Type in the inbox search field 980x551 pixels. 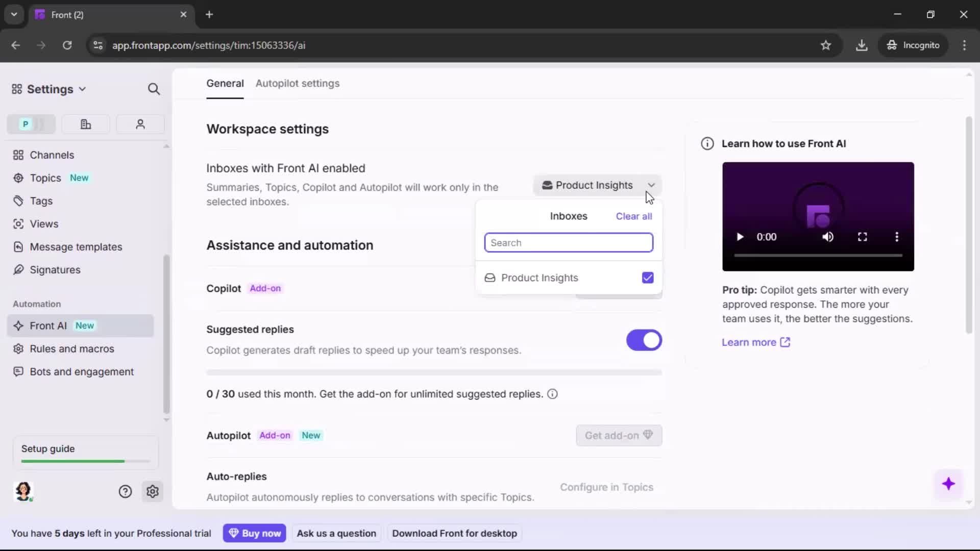[568, 242]
